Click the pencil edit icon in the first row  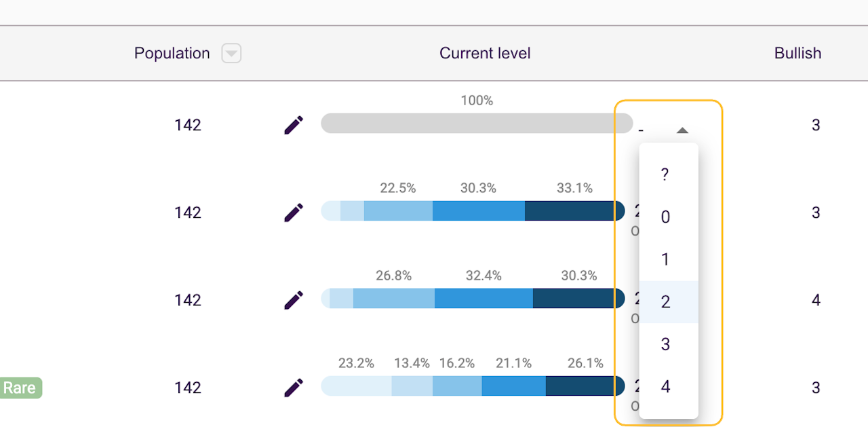pyautogui.click(x=294, y=125)
